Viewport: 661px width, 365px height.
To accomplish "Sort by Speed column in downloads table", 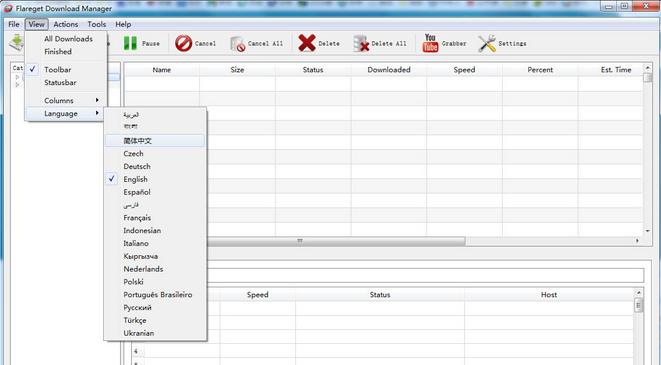I will point(464,70).
